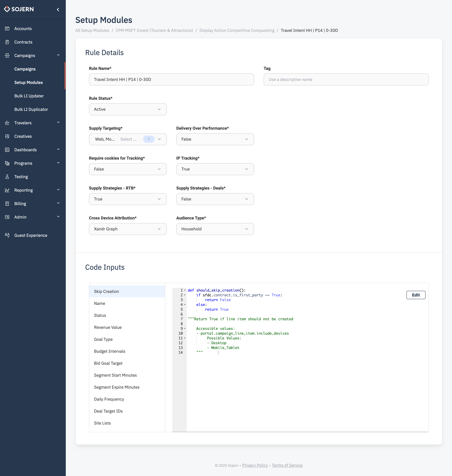Collapse the sidebar with the arrow icon

58,9
